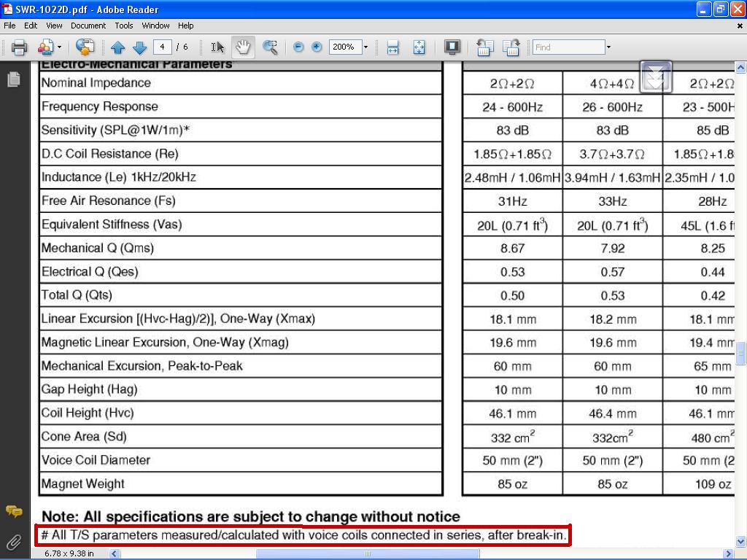Close the document with menu bar X
This screenshot has height=560, width=747.
tap(740, 26)
